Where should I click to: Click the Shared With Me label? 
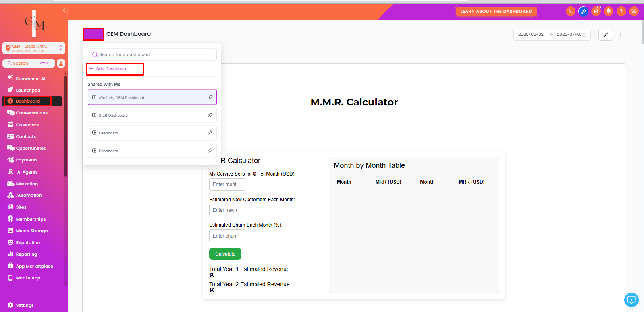104,84
